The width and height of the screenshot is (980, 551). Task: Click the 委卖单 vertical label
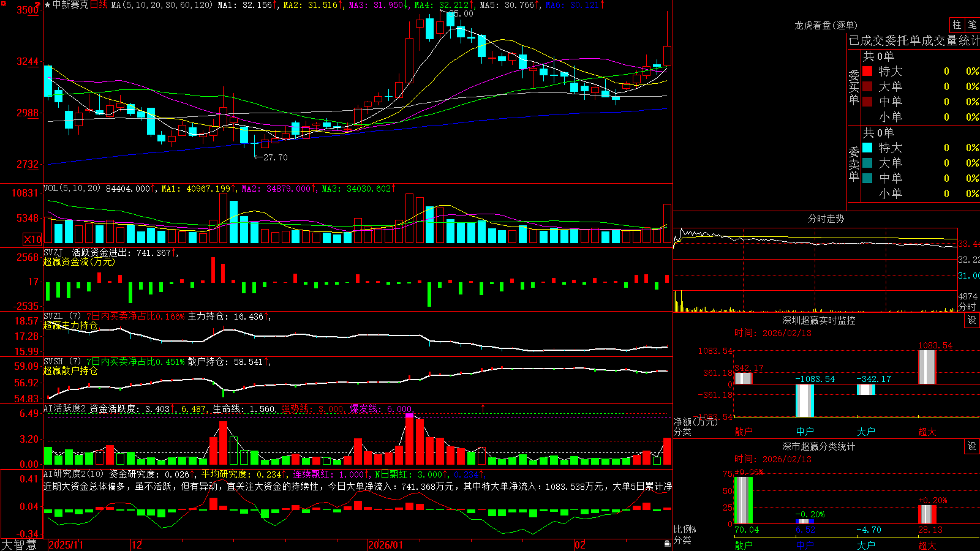pyautogui.click(x=854, y=163)
